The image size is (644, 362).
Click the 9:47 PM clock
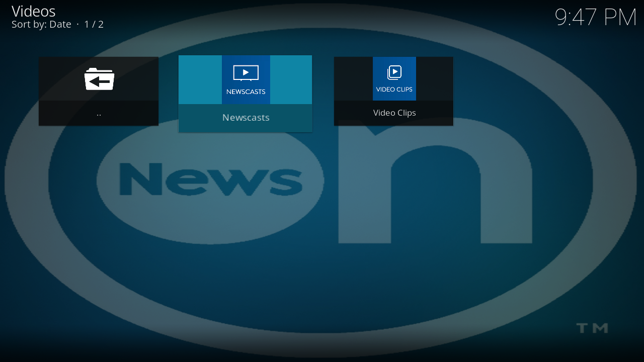[595, 18]
